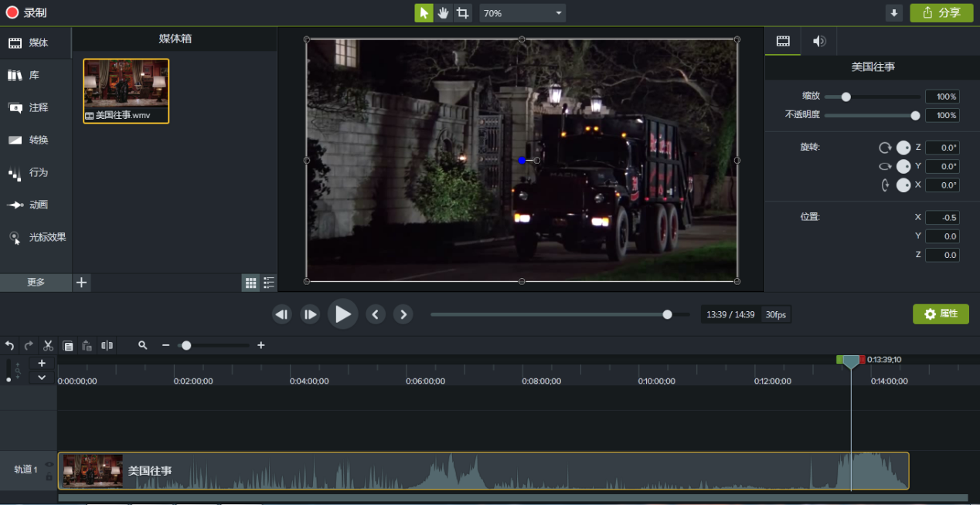
Task: Activate the hand Pan tool
Action: [443, 13]
